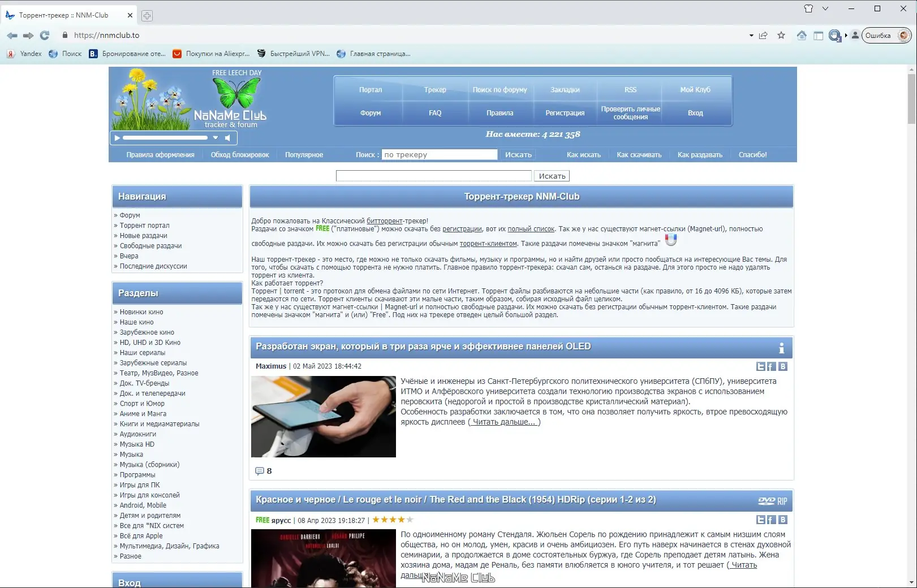917x588 pixels.
Task: Open Последние дискуссии in Навигация
Action: coord(153,266)
